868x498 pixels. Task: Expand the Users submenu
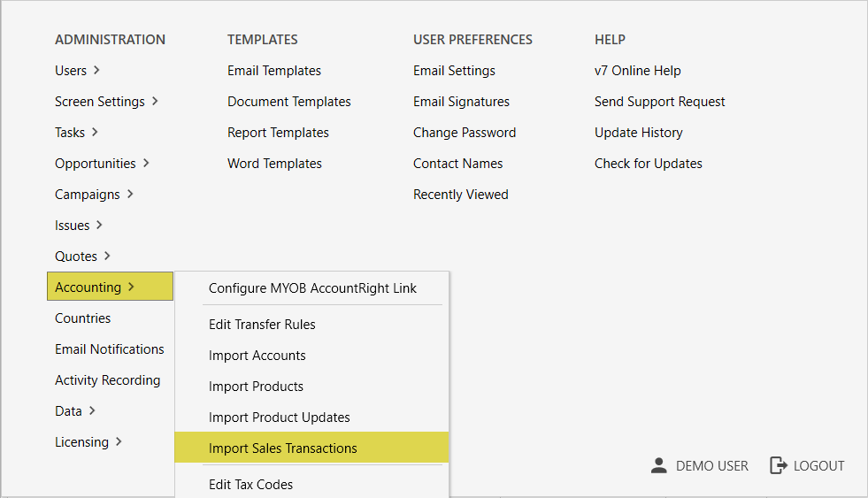point(77,71)
